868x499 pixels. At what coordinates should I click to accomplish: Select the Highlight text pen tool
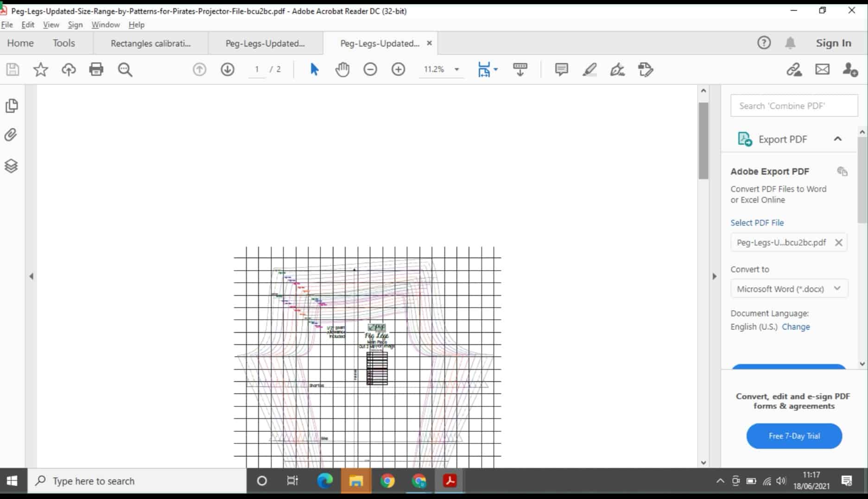589,69
